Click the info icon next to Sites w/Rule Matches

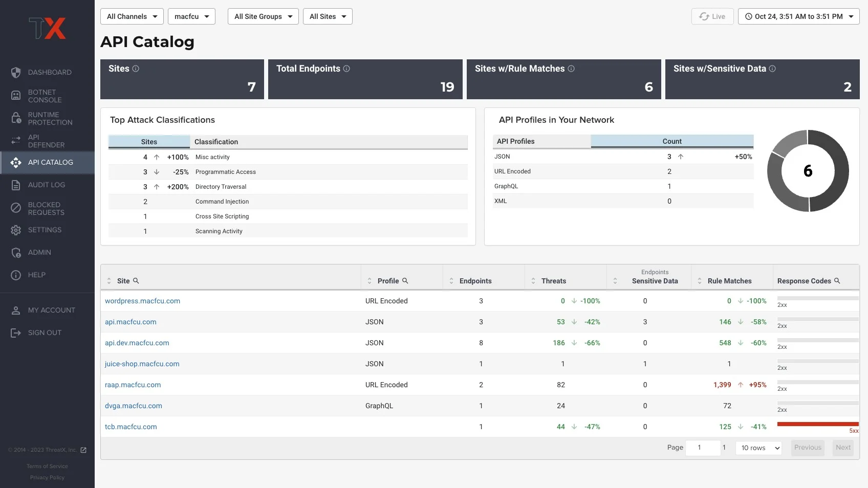(571, 69)
